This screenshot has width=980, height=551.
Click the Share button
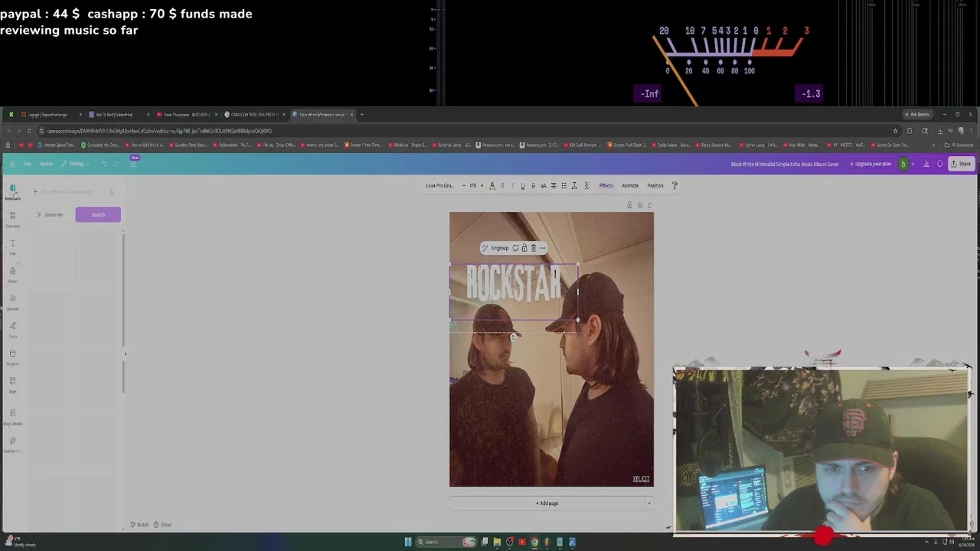pos(961,164)
